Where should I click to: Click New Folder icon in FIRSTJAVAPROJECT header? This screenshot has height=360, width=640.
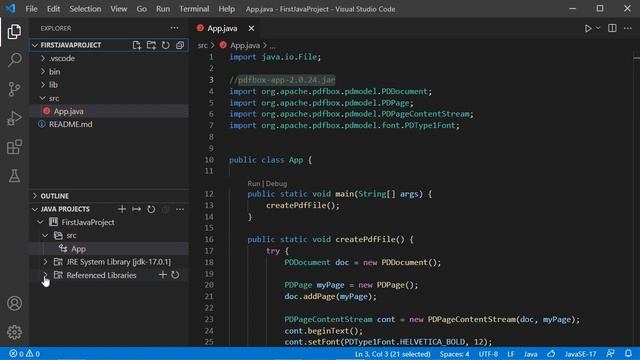151,45
